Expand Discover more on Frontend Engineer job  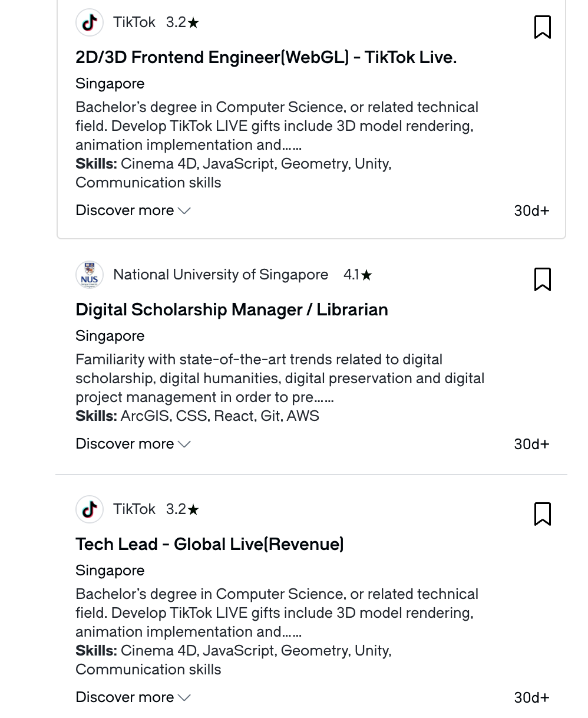133,210
